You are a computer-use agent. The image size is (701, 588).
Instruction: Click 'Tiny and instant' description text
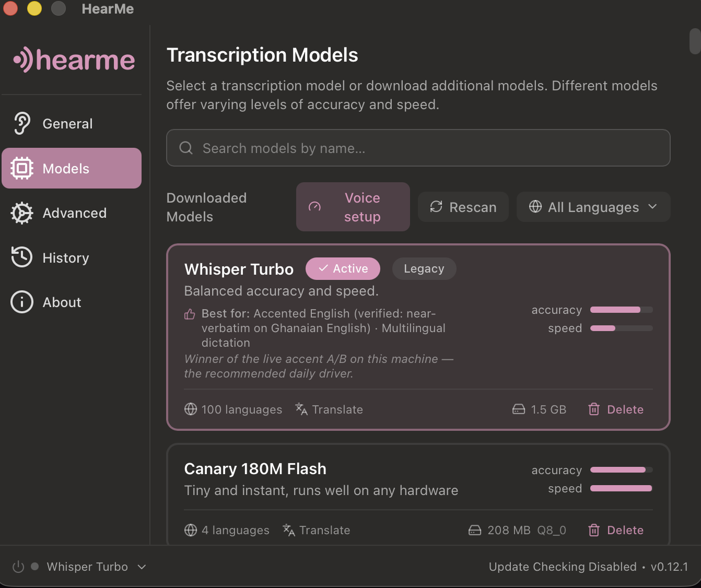click(321, 490)
